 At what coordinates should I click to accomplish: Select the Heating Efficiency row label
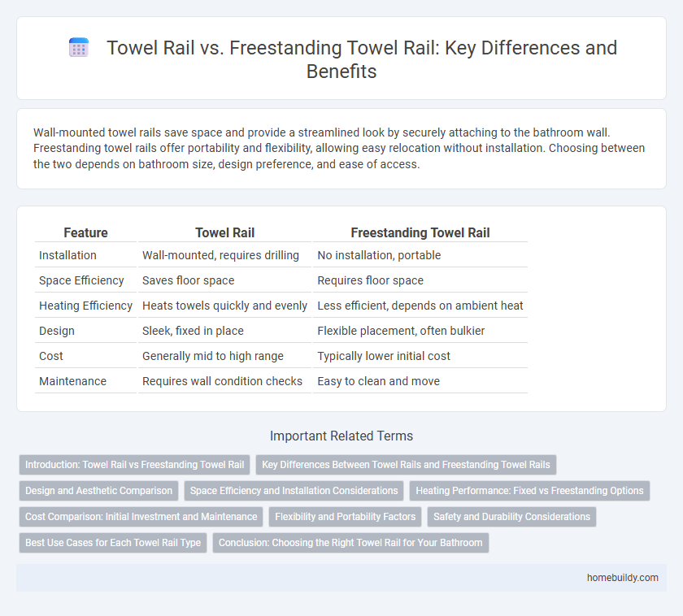[x=86, y=306]
